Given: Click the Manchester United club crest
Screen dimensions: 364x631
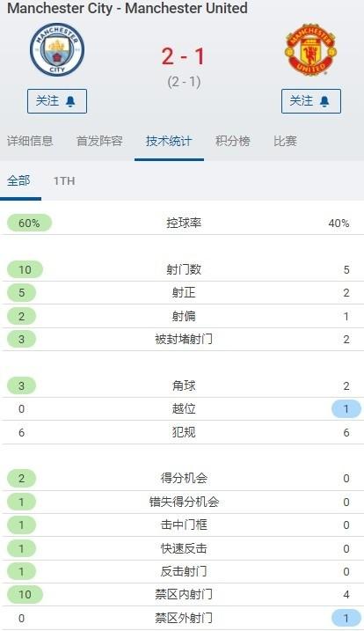Looking at the screenshot, I should tap(310, 49).
